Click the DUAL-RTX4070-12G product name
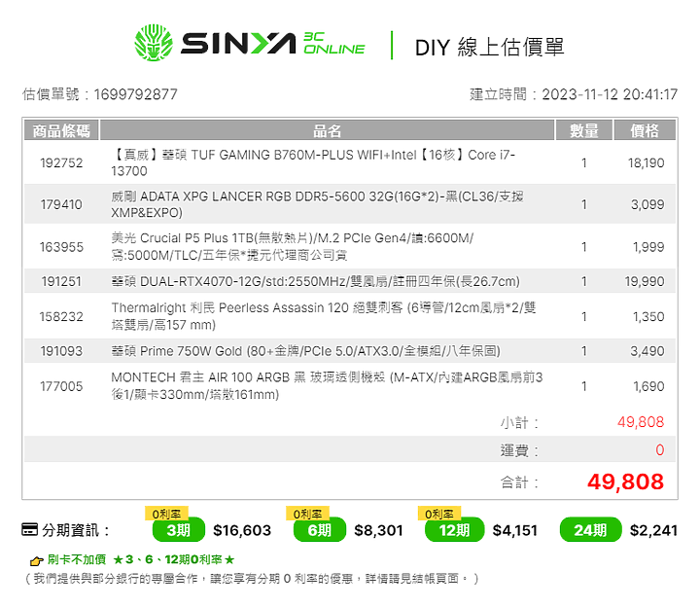Image resolution: width=700 pixels, height=607 pixels. (x=315, y=281)
